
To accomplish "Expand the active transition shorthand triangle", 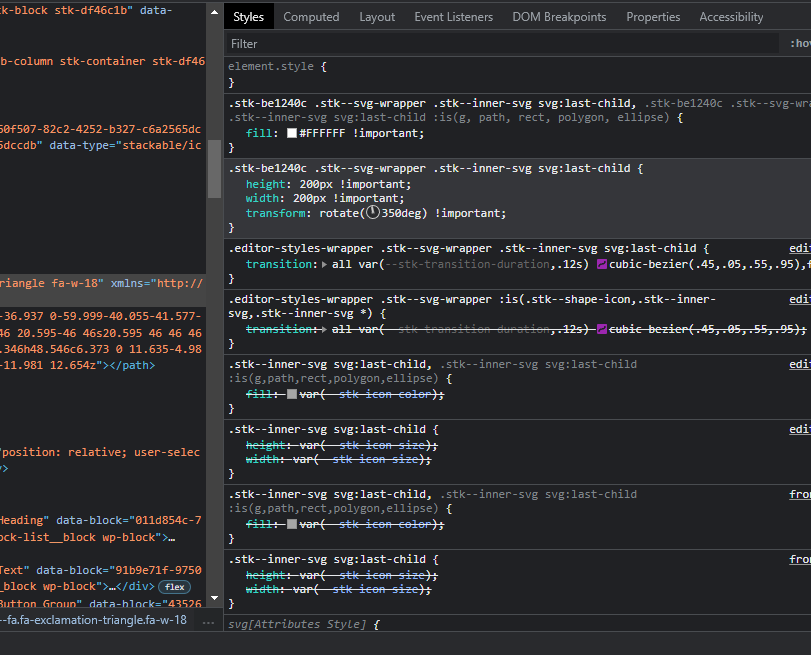I will point(322,264).
